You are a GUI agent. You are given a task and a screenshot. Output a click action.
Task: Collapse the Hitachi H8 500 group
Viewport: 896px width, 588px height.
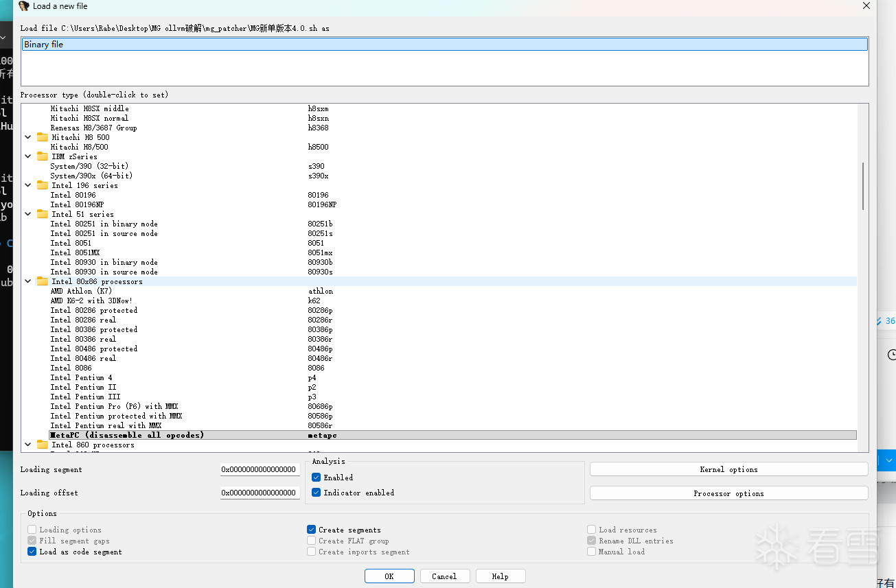[x=28, y=137]
